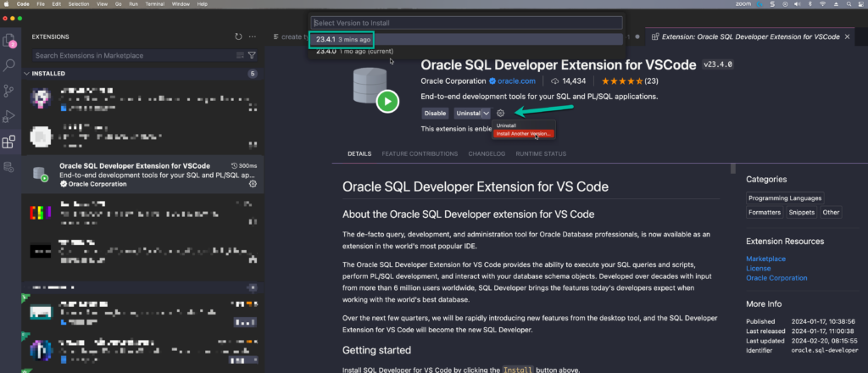Open the Uninstall button dropdown arrow

coord(487,113)
